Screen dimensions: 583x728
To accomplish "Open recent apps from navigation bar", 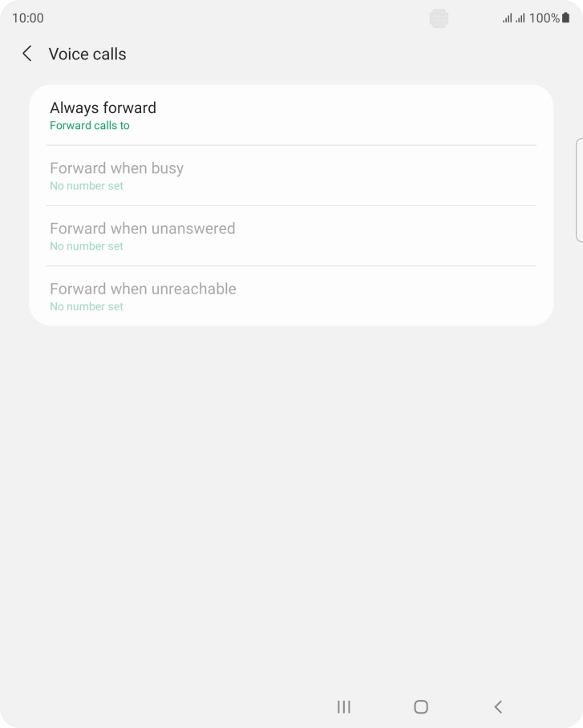I will pyautogui.click(x=344, y=706).
